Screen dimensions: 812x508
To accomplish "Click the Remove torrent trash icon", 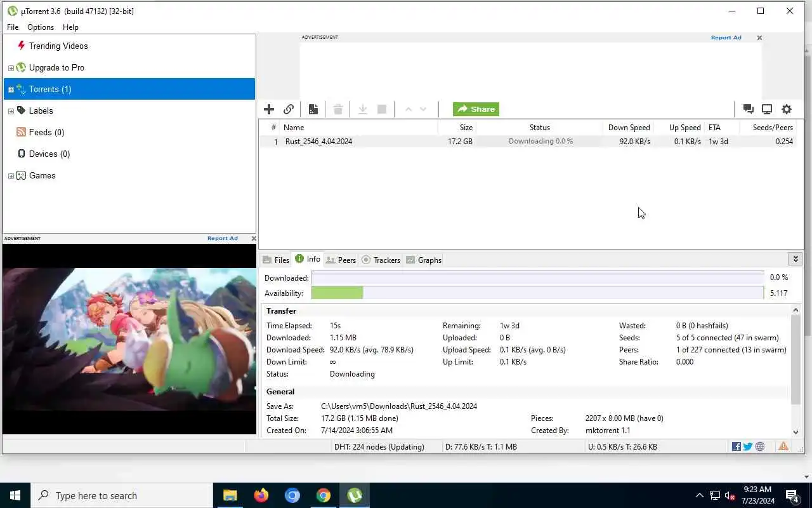I will (338, 109).
